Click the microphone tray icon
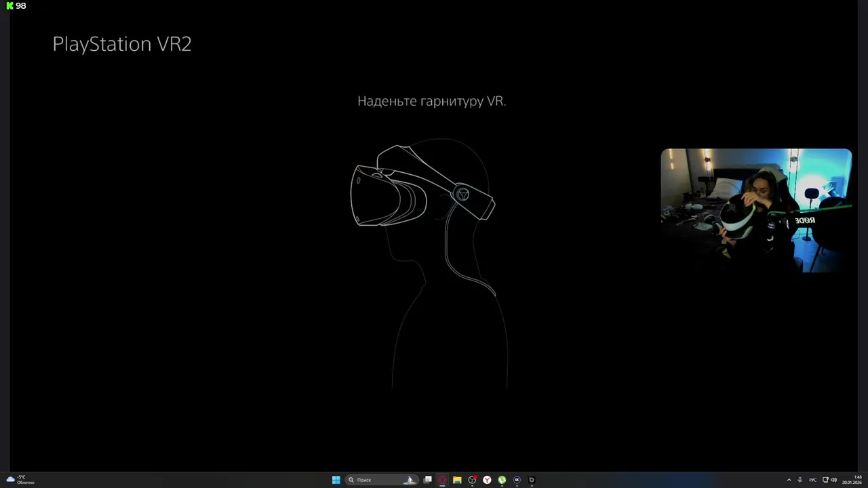Screen dimensions: 868x488 800,480
